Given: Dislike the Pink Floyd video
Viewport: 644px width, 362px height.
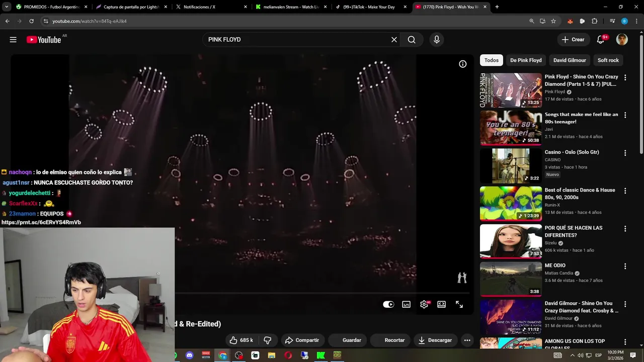Looking at the screenshot, I should [268, 340].
